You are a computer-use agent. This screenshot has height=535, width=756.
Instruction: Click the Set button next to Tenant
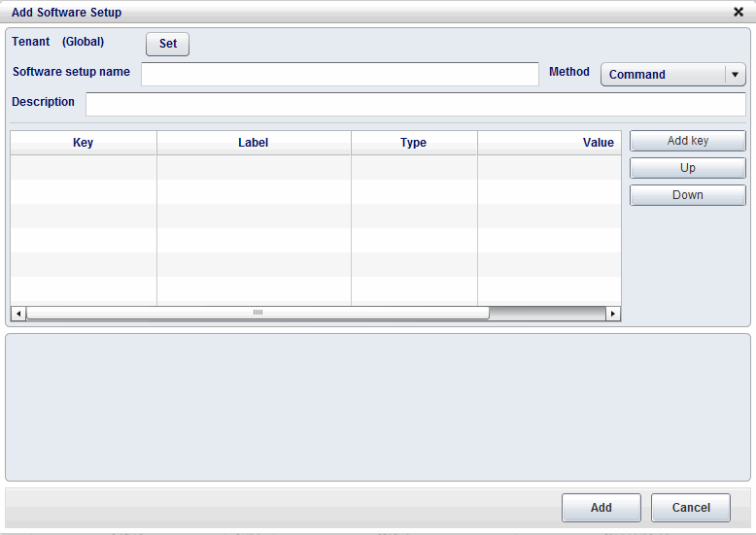[167, 44]
